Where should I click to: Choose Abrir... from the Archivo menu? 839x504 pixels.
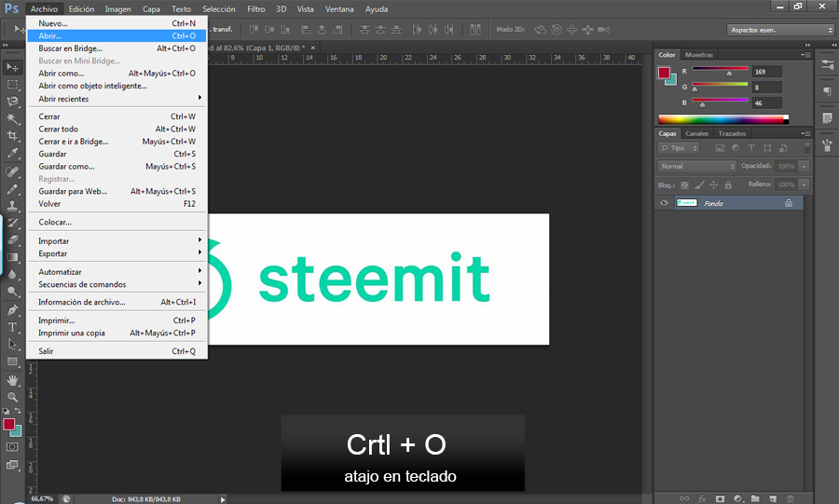(x=117, y=35)
